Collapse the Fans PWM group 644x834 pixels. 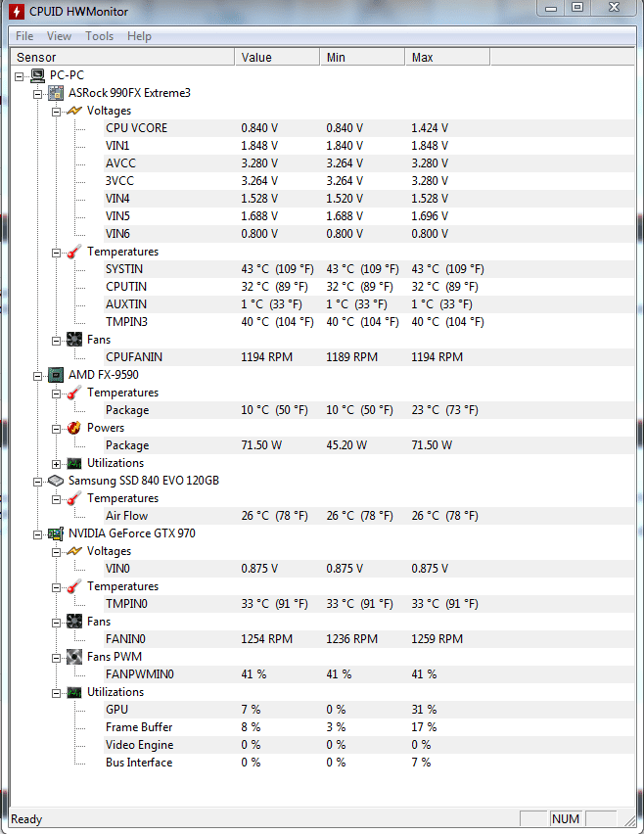pos(57,658)
